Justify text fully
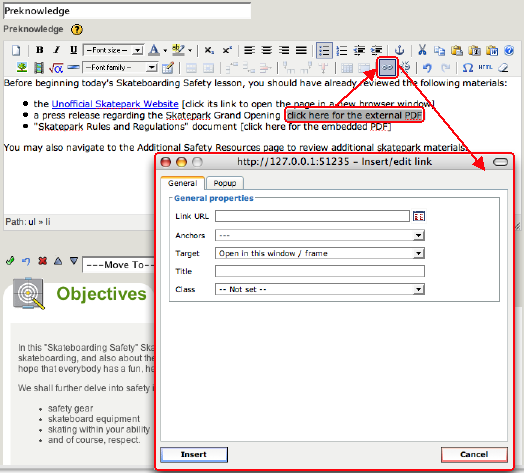The width and height of the screenshot is (524, 473). pyautogui.click(x=301, y=50)
